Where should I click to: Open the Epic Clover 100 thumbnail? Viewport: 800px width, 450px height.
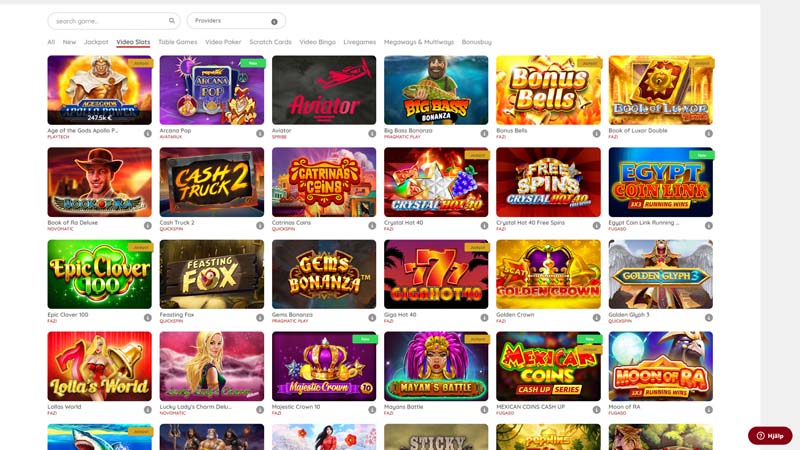(99, 274)
